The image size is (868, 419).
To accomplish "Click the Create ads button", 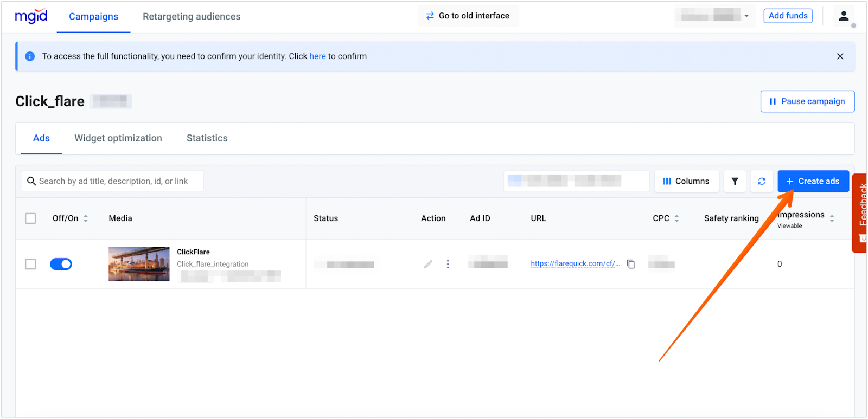I will coord(813,181).
